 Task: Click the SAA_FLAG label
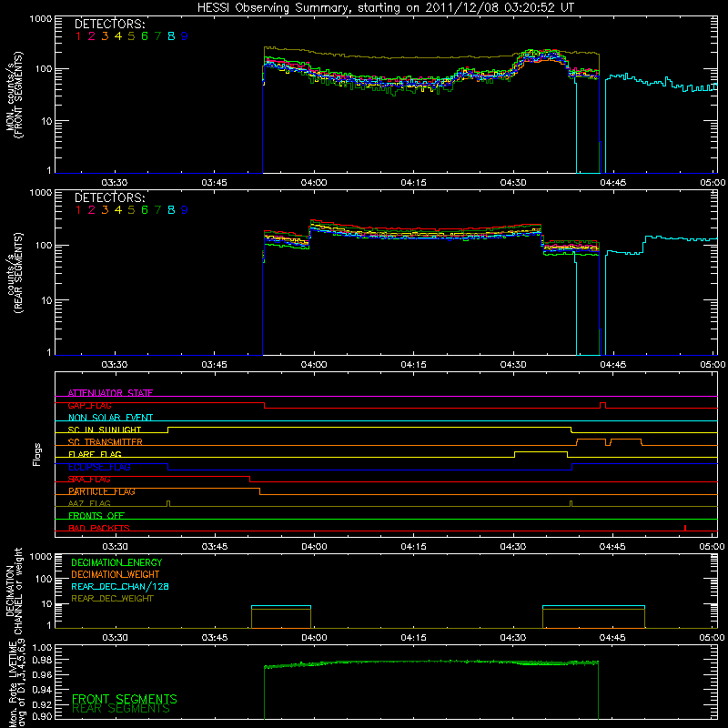coord(89,479)
